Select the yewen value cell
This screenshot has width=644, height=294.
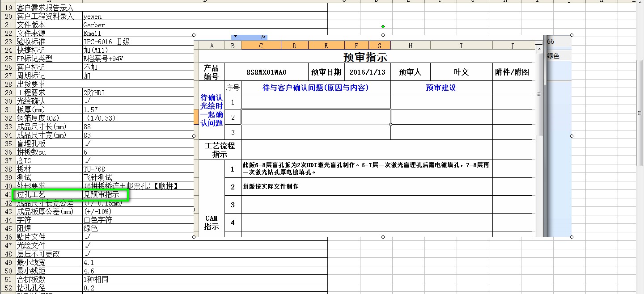(205, 16)
